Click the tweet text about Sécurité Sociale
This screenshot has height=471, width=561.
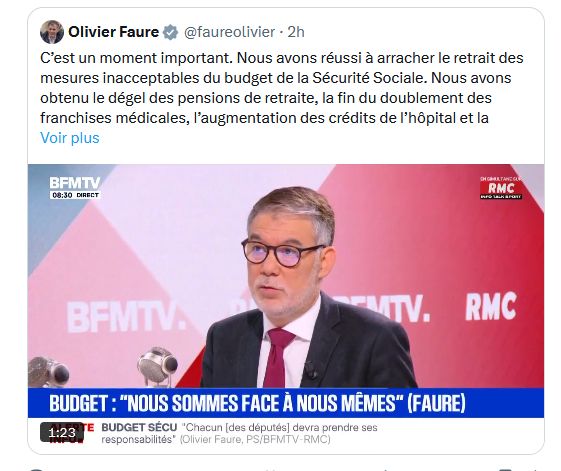click(x=282, y=88)
